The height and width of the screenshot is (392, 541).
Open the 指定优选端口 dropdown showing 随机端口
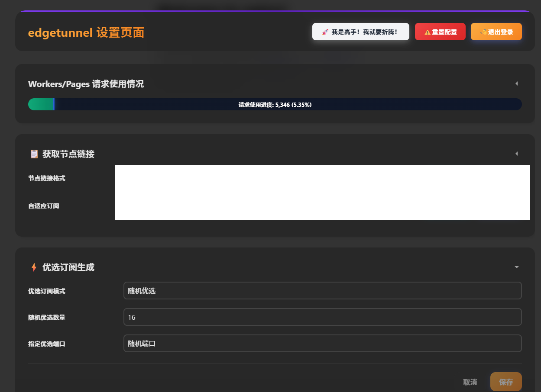[322, 344]
